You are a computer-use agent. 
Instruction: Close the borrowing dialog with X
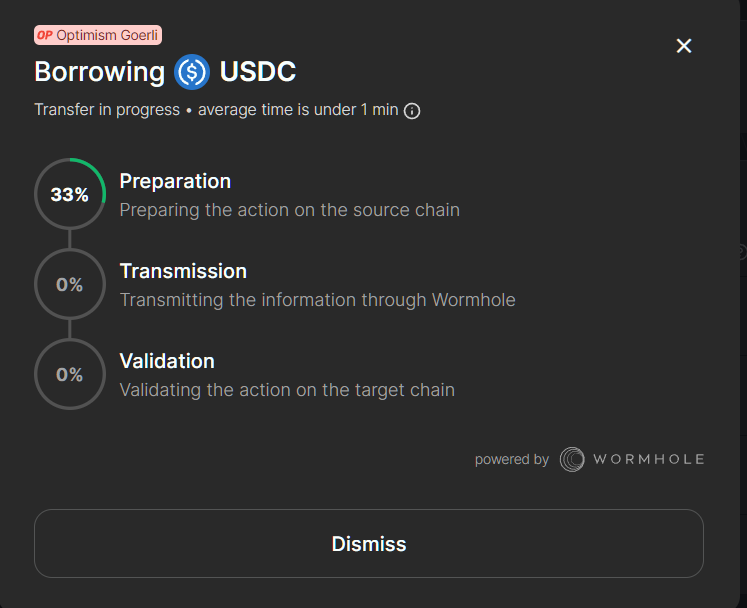684,46
